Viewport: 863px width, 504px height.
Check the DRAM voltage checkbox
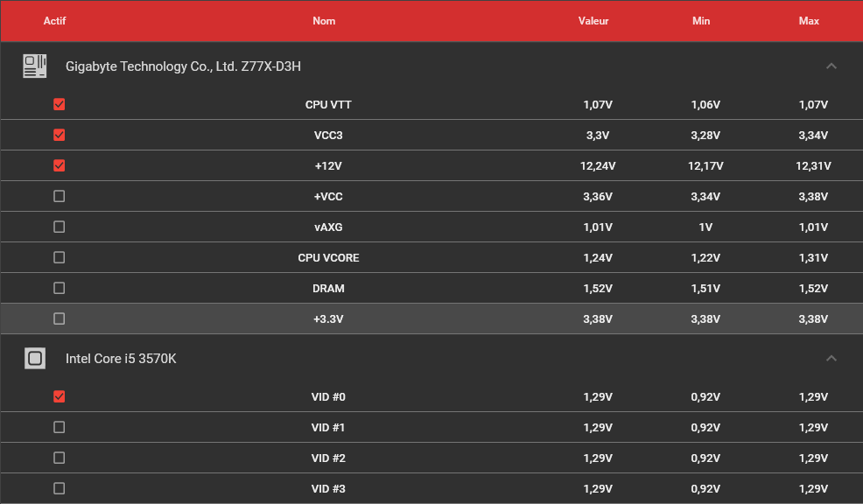click(x=59, y=288)
